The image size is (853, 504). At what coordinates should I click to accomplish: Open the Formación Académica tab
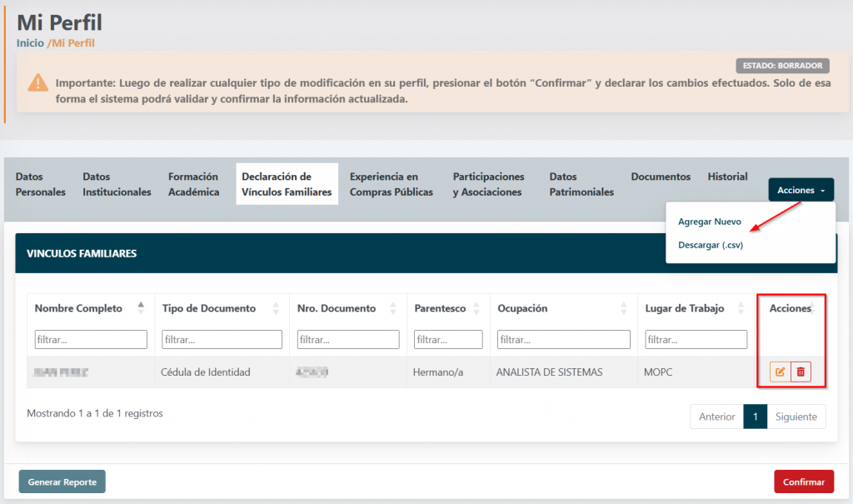point(193,184)
